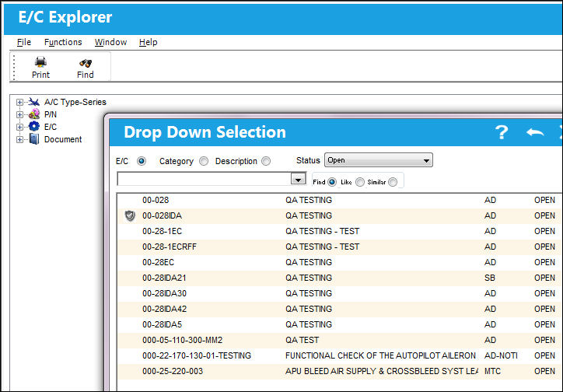Select row 00-28IDA30

[x=340, y=294]
